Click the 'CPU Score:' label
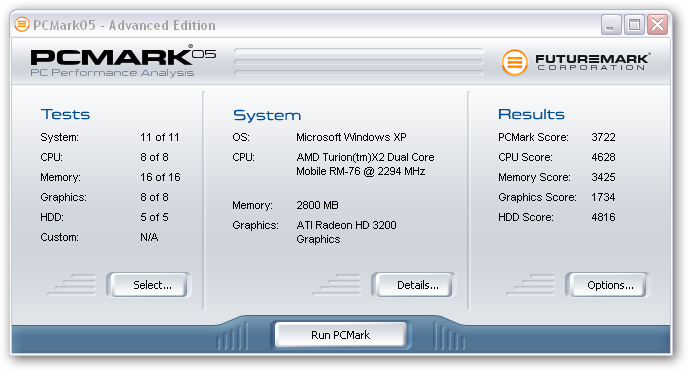The image size is (688, 371). pos(525,157)
